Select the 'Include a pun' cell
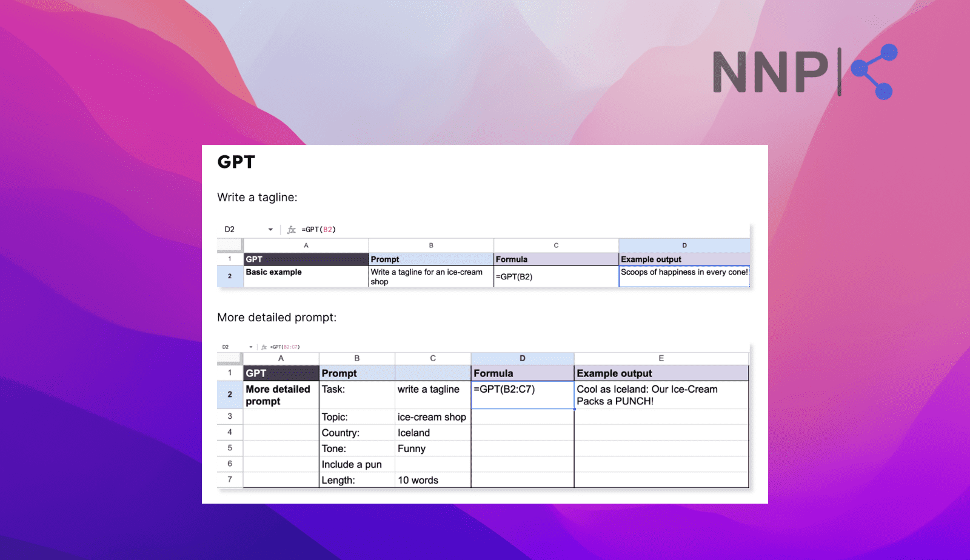 357,464
